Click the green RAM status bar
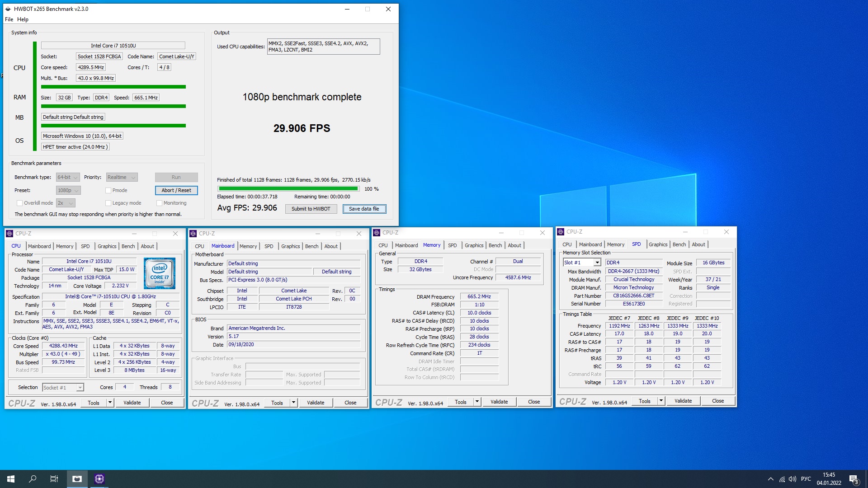Screen dimensions: 868x488 coord(113,107)
